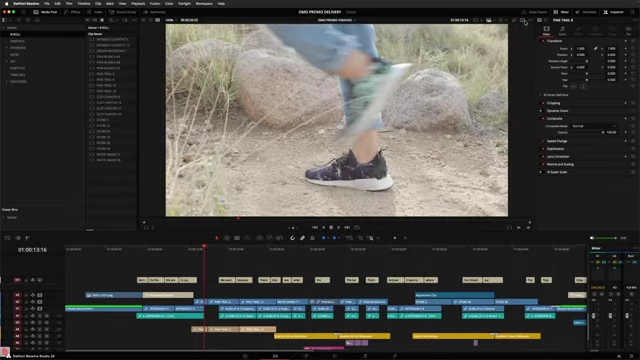
Task: Toggle Stabilization enable dot
Action: pyautogui.click(x=543, y=149)
